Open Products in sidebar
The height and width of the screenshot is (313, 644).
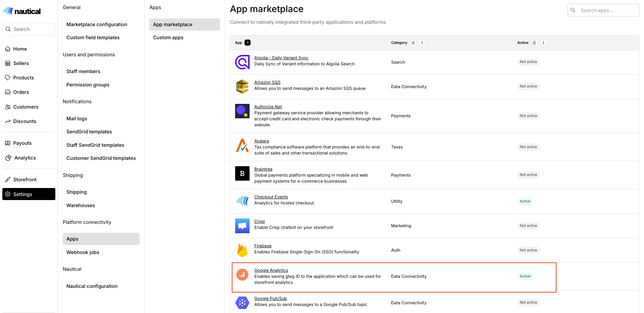[x=29, y=78]
